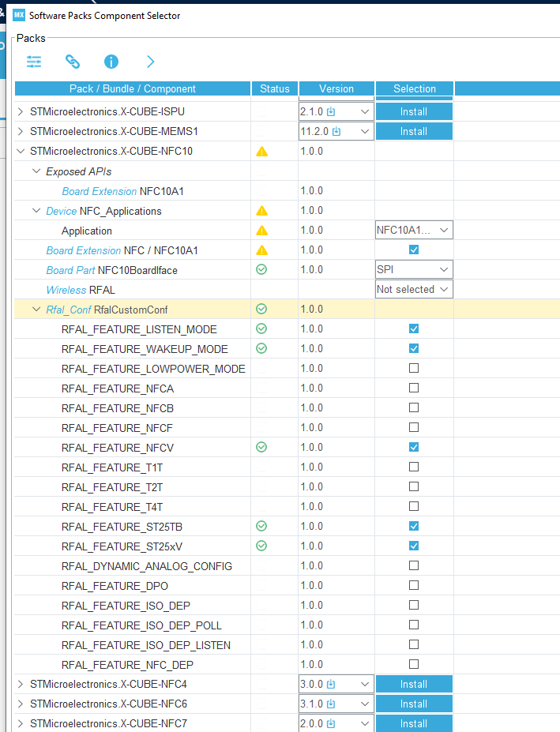Click download icon next to version 3.0.0
This screenshot has width=560, height=732.
(x=331, y=685)
